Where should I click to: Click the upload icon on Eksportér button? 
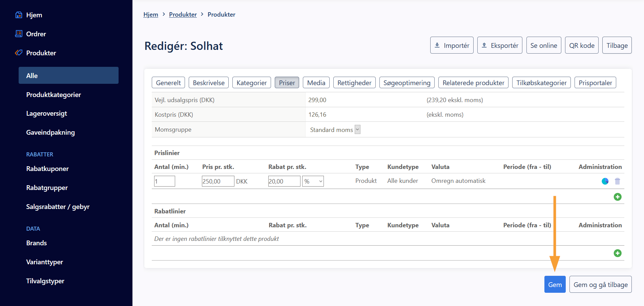coord(484,45)
